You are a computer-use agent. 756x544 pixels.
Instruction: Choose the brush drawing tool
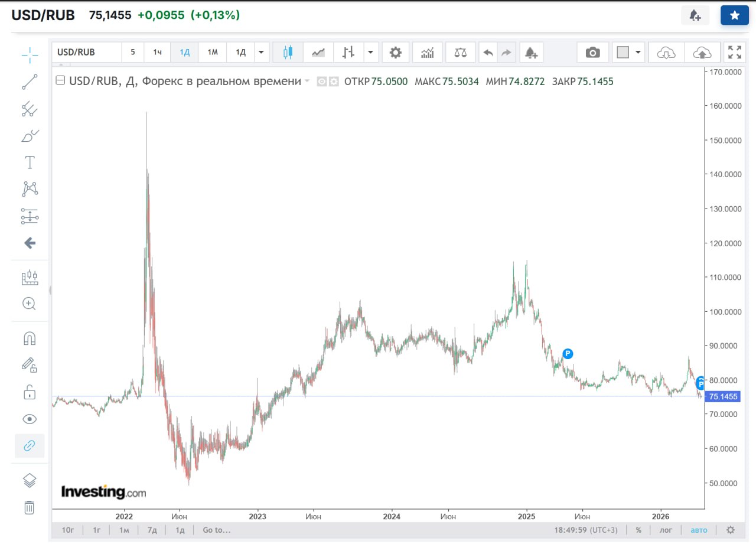pos(30,136)
